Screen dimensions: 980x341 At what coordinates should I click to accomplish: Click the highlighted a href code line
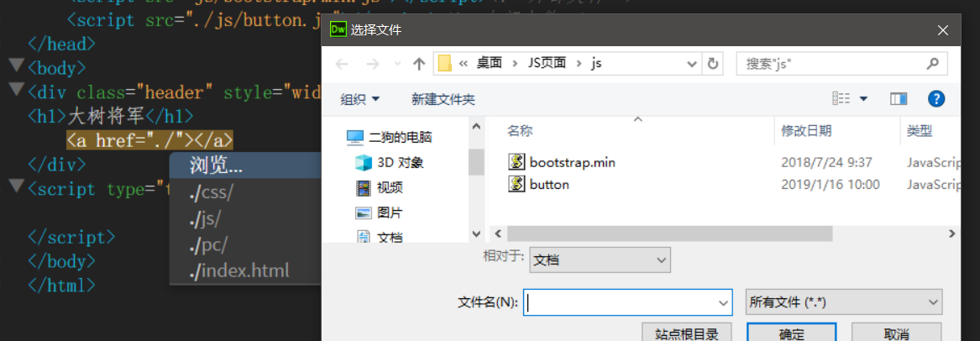tap(150, 140)
